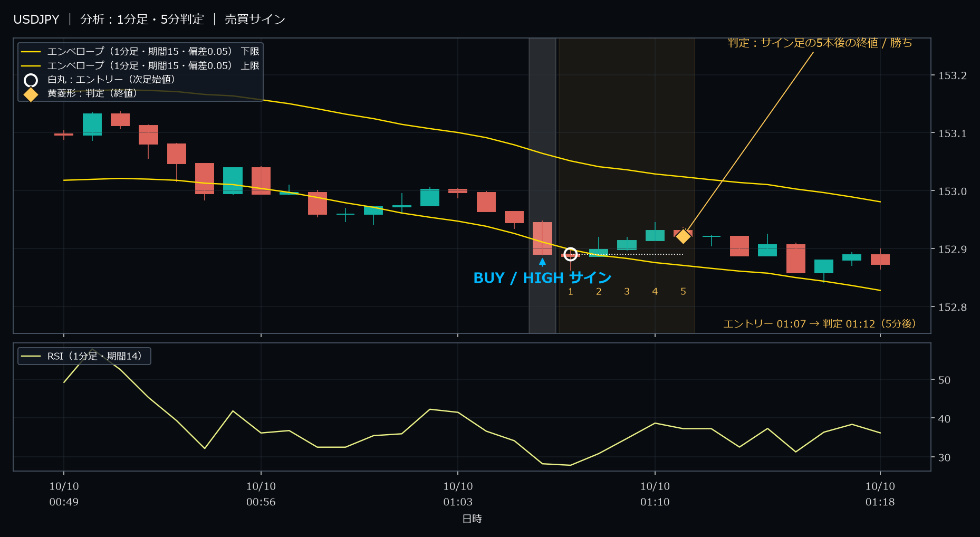Click the 10/10 01:03 time label
The height and width of the screenshot is (537, 980).
coord(458,494)
